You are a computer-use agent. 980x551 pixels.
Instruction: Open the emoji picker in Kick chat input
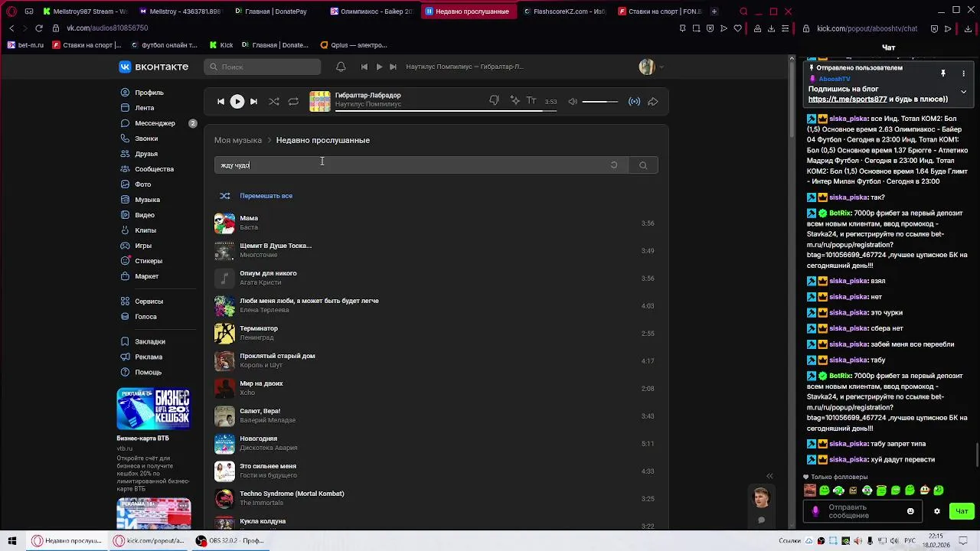click(910, 511)
